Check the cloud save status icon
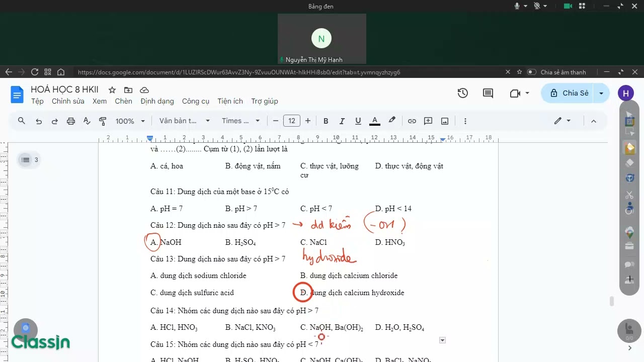 (x=144, y=90)
